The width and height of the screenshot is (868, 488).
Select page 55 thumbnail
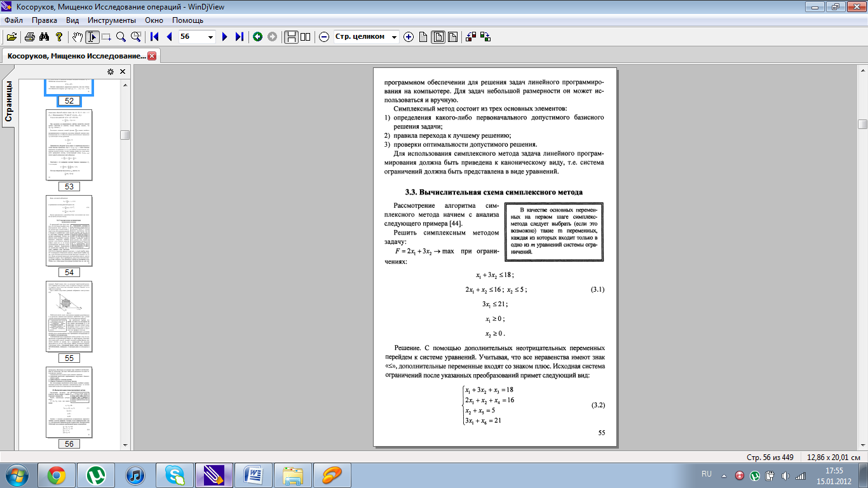[69, 316]
